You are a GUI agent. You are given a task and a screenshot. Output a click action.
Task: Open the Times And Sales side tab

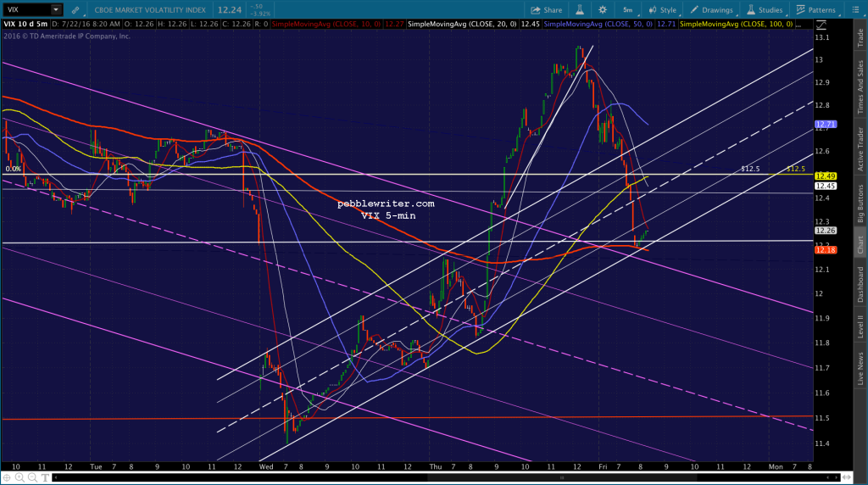click(860, 87)
